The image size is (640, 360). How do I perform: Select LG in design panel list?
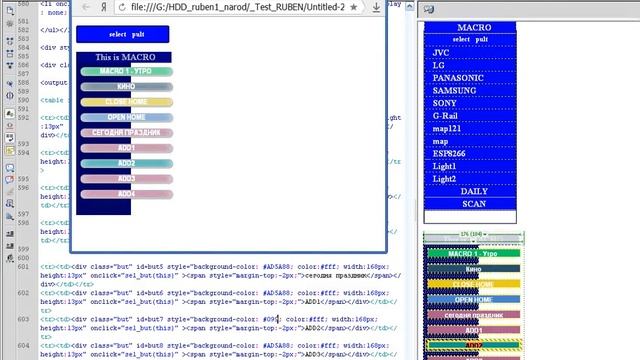tap(470, 65)
